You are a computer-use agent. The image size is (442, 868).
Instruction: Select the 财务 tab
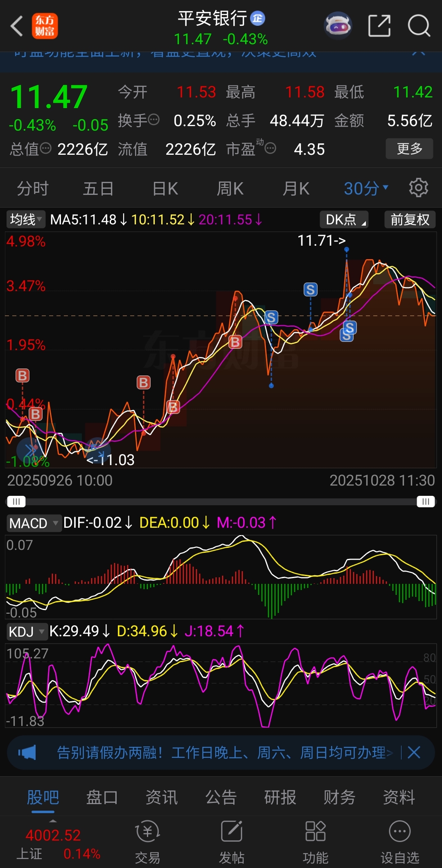point(340,797)
